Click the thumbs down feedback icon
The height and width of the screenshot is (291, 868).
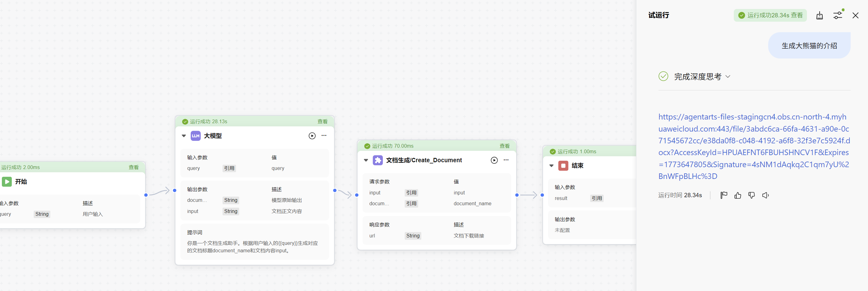(x=751, y=195)
